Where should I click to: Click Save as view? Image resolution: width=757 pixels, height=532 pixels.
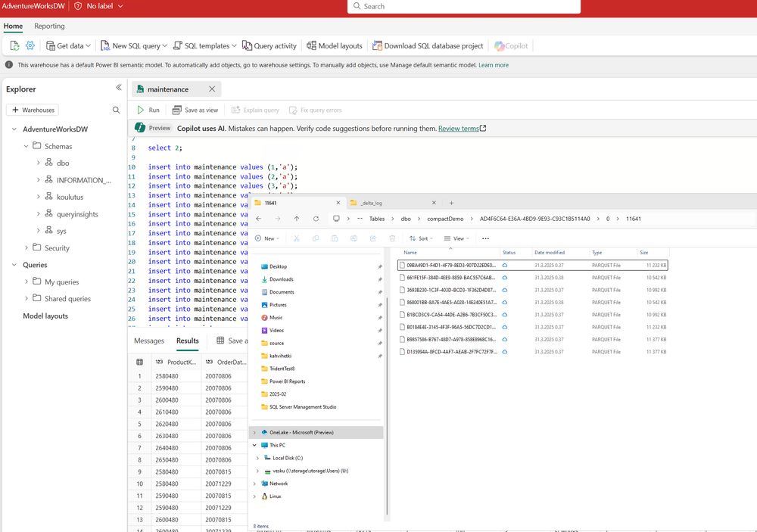coord(195,110)
